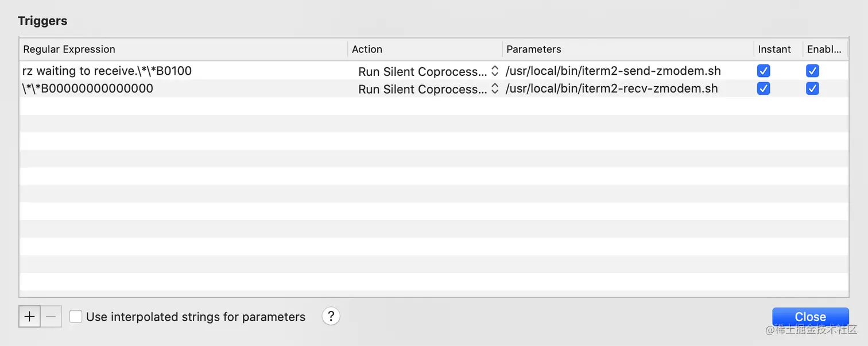Change the Action for the second trigger

[495, 89]
